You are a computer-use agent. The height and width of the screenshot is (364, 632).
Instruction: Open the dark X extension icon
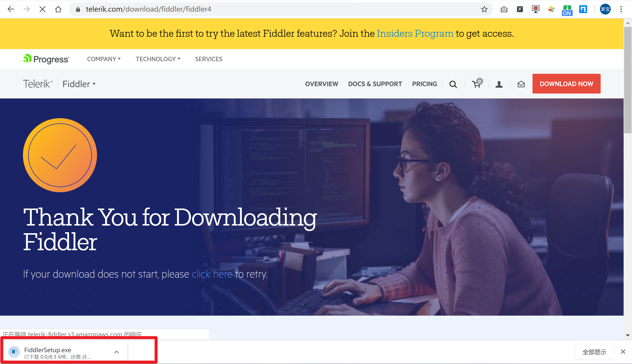(x=520, y=9)
